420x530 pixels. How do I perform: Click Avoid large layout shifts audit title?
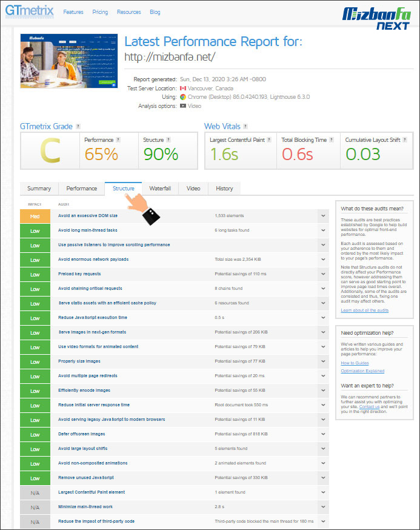[83, 448]
